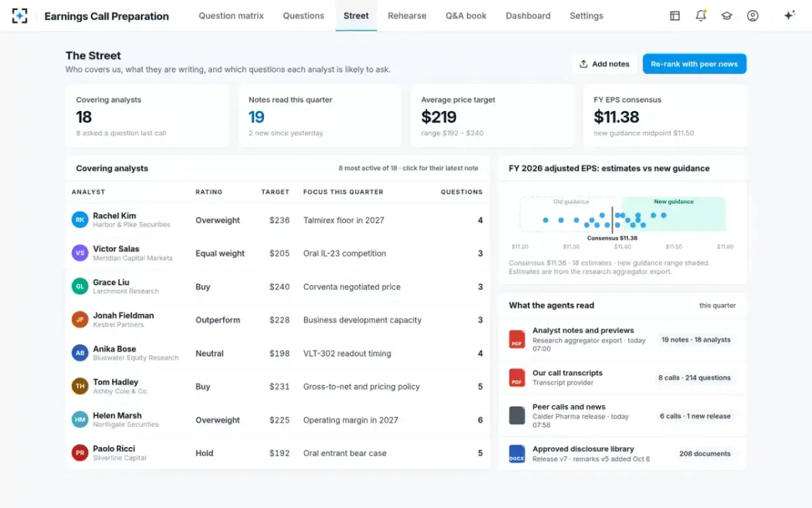Click Jonah Fieldman's JF avatar

tap(80, 320)
